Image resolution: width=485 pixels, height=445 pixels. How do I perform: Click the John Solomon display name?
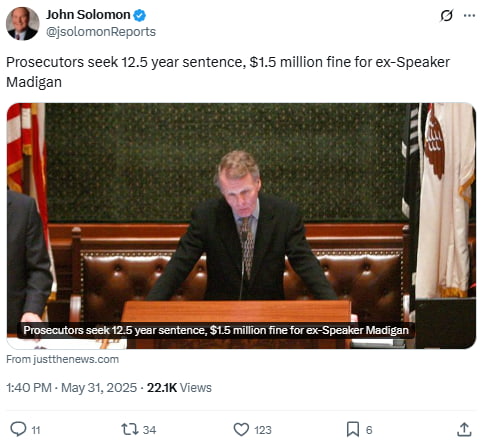[88, 15]
